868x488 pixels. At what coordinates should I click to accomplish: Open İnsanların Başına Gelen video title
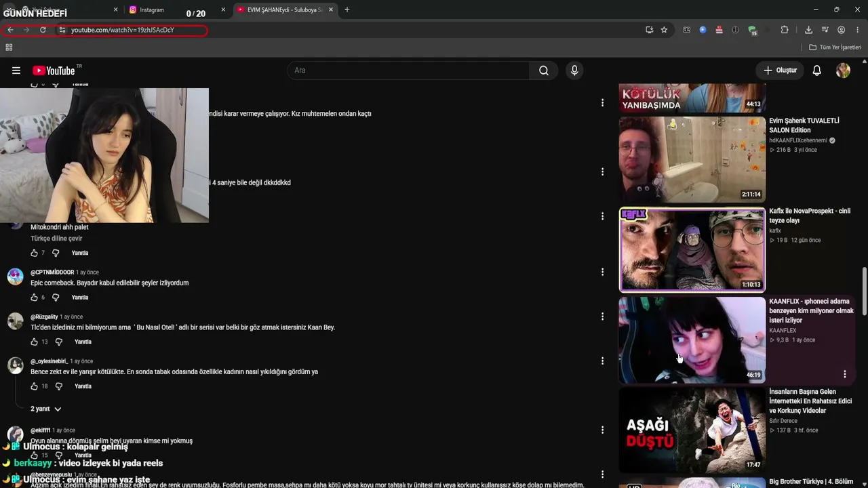(x=810, y=401)
